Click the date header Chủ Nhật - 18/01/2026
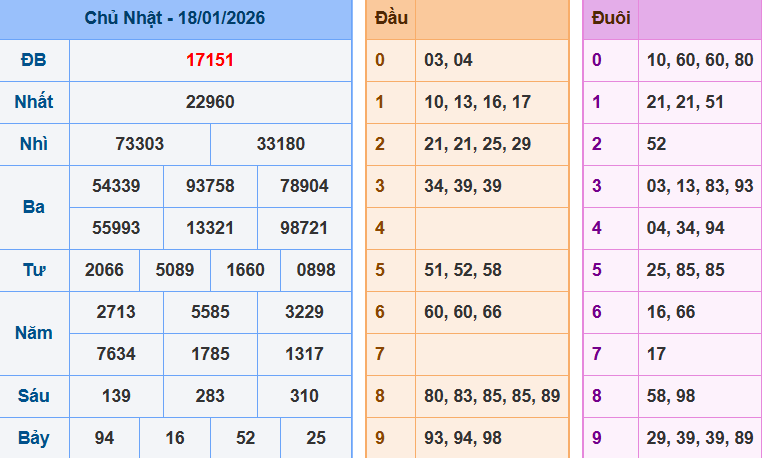Screen dimensions: 762x458 [x=175, y=18]
